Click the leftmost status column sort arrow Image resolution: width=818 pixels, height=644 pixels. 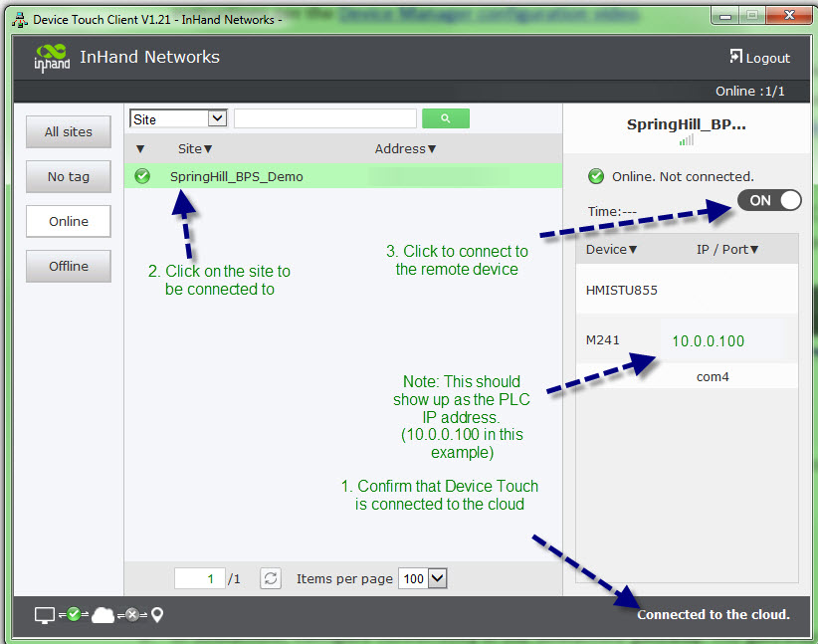pos(139,149)
